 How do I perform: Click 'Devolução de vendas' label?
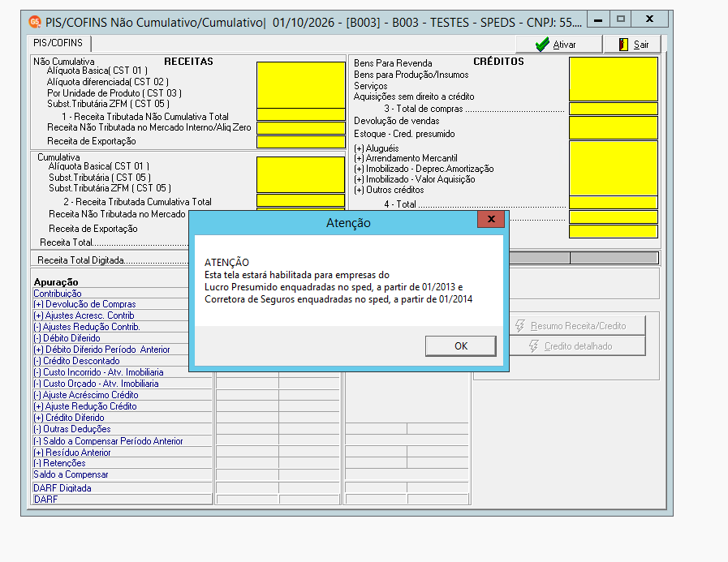(397, 121)
